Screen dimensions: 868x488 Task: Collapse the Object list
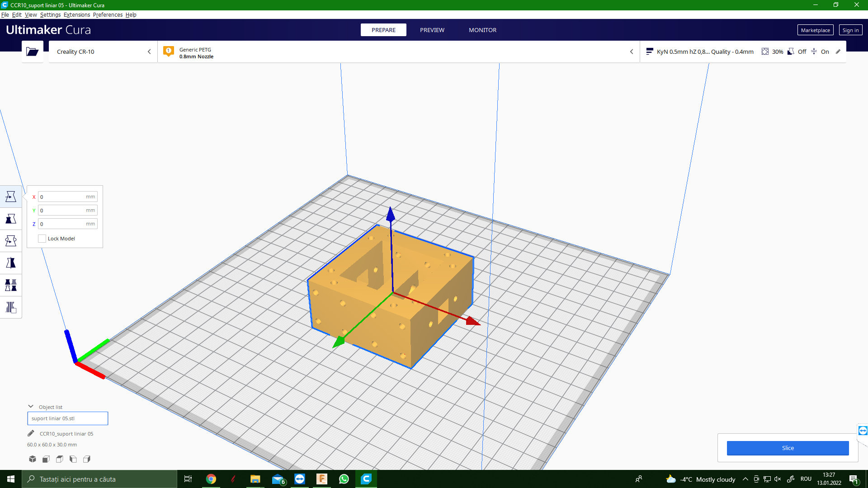31,407
